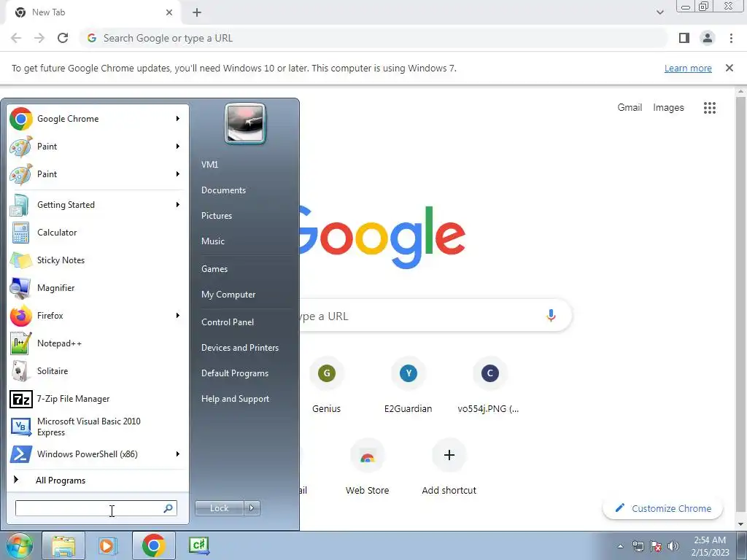This screenshot has height=560, width=747.
Task: Open Chrome tab search chevron
Action: click(659, 12)
